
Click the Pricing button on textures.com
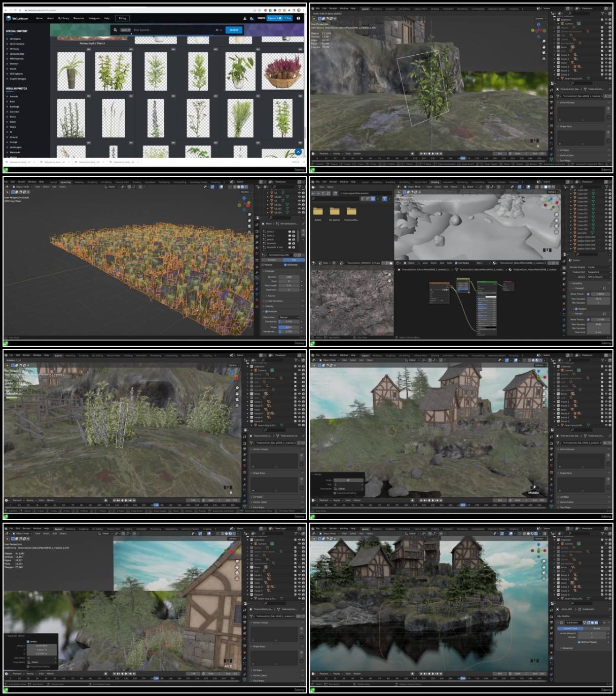[x=122, y=18]
